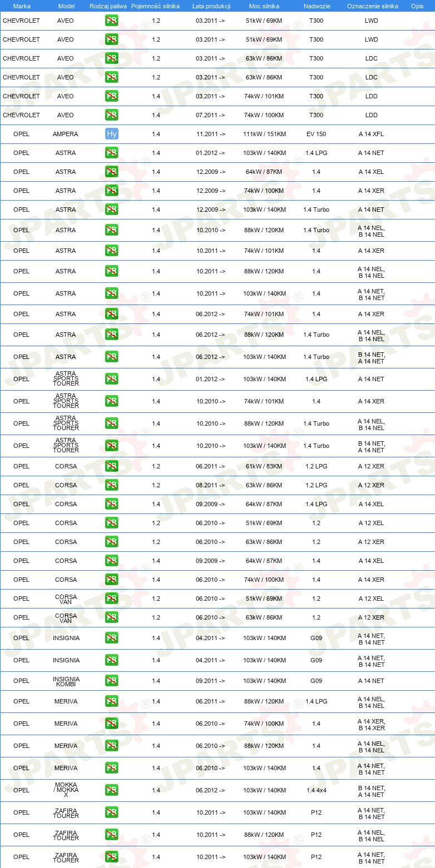The width and height of the screenshot is (435, 868).
Task: Click the 07.2011 -> production date cell
Action: (211, 115)
